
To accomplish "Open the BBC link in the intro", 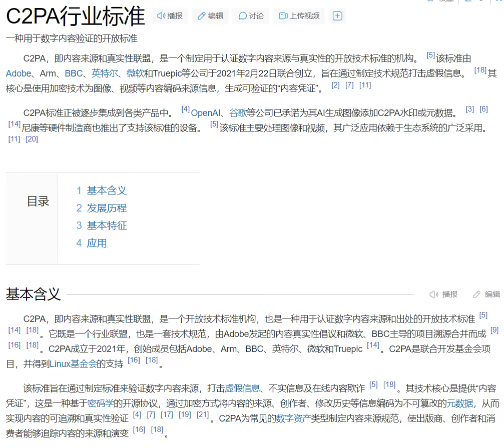I will click(x=74, y=73).
